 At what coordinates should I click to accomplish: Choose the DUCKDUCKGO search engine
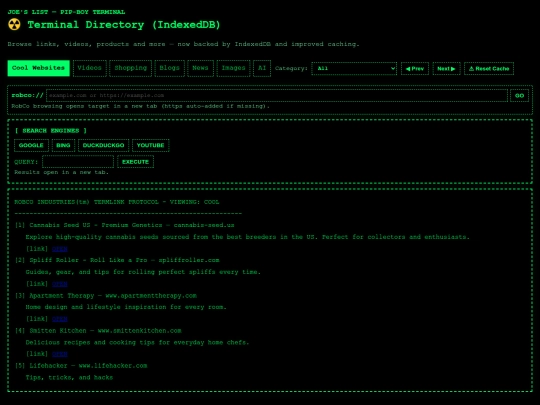pos(103,145)
